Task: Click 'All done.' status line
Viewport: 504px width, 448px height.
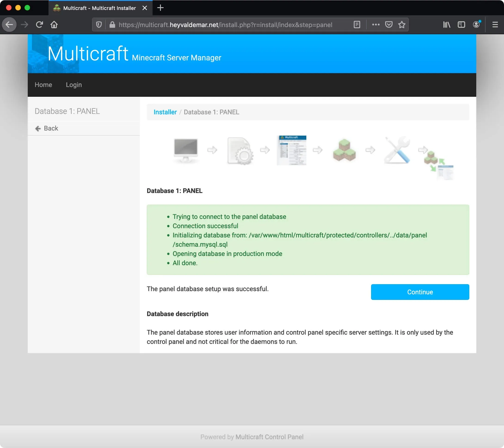Action: [185, 263]
